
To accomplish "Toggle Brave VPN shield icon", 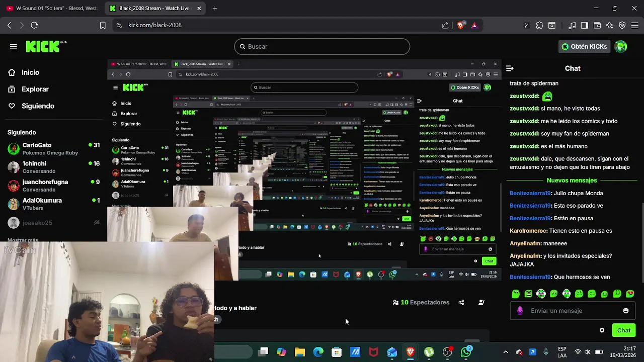I will [622, 25].
